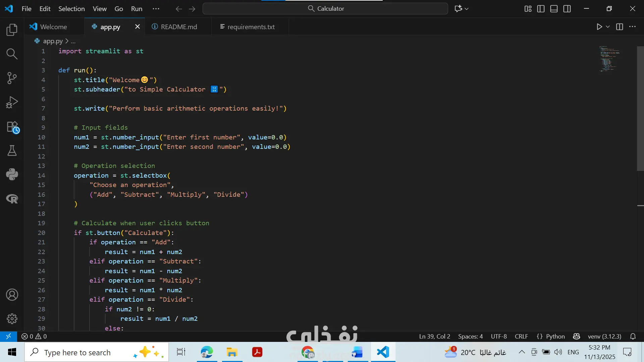Click the Calculator command center search box

pyautogui.click(x=325, y=9)
